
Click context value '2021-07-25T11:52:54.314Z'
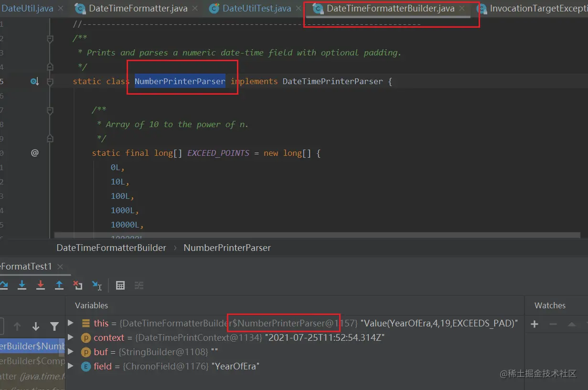pos(325,337)
